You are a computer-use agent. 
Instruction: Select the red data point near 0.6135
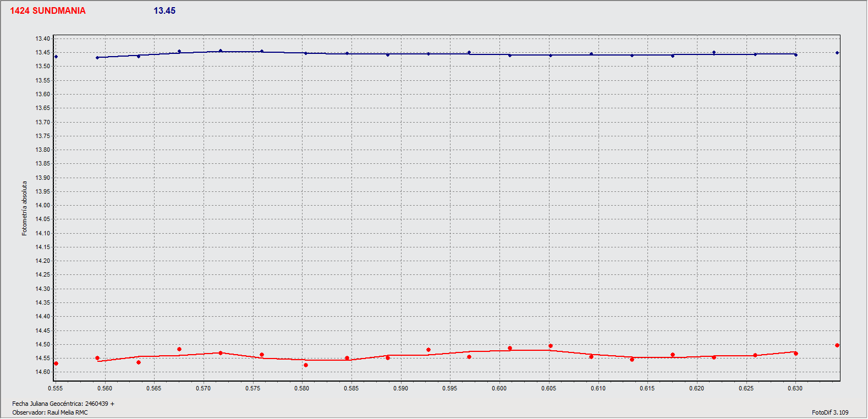(632, 360)
